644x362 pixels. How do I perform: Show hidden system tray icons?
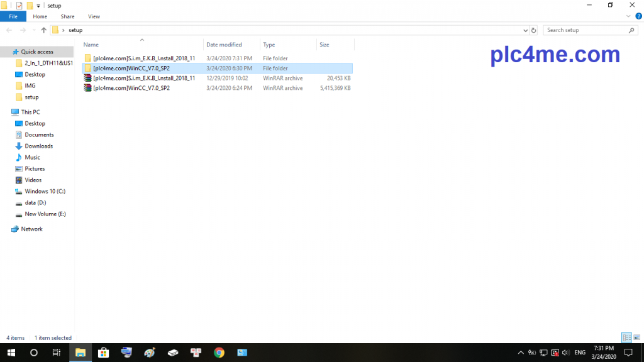[x=521, y=353]
